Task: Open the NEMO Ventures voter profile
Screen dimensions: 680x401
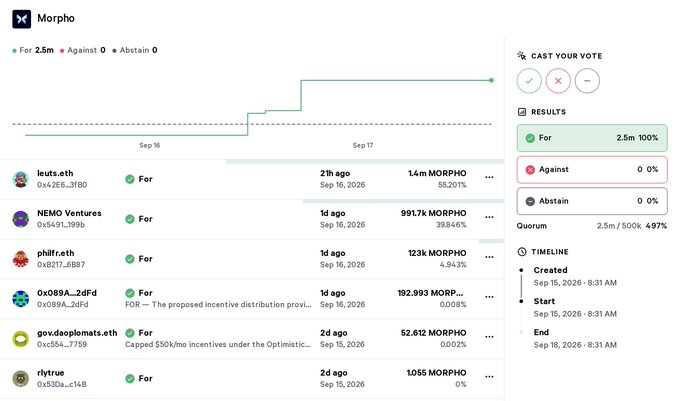Action: pos(69,213)
